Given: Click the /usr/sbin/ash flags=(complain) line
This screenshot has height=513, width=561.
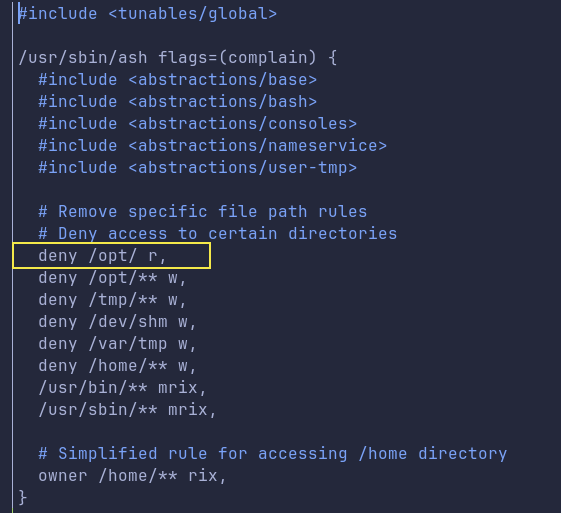Looking at the screenshot, I should pos(177,58).
